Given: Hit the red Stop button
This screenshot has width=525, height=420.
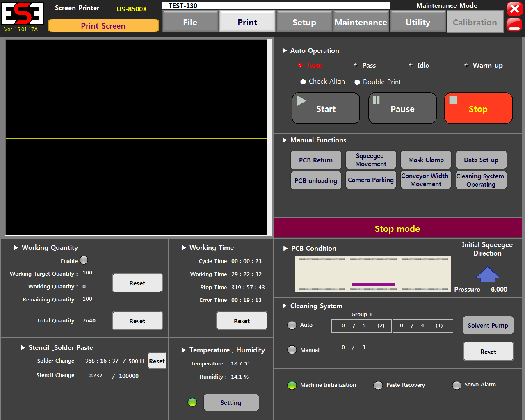Looking at the screenshot, I should tap(478, 108).
